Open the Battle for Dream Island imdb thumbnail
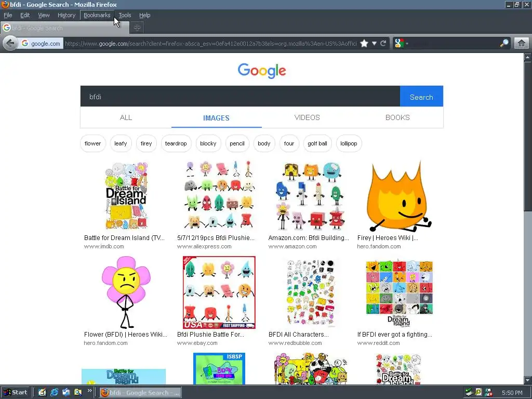 click(x=126, y=195)
